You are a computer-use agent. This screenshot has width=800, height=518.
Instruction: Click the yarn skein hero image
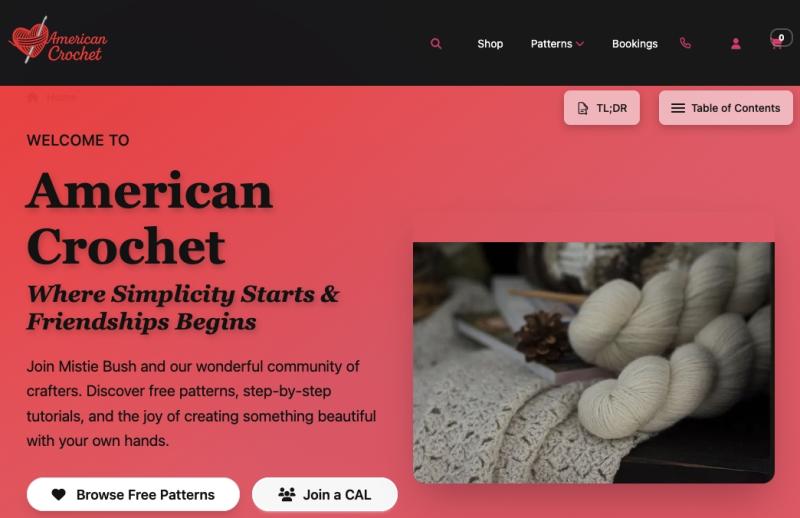click(x=593, y=362)
